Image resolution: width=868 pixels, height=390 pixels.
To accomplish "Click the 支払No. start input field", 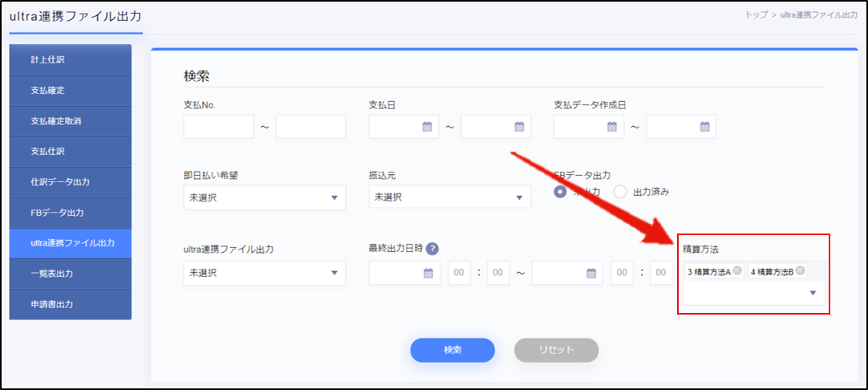I will tap(218, 127).
